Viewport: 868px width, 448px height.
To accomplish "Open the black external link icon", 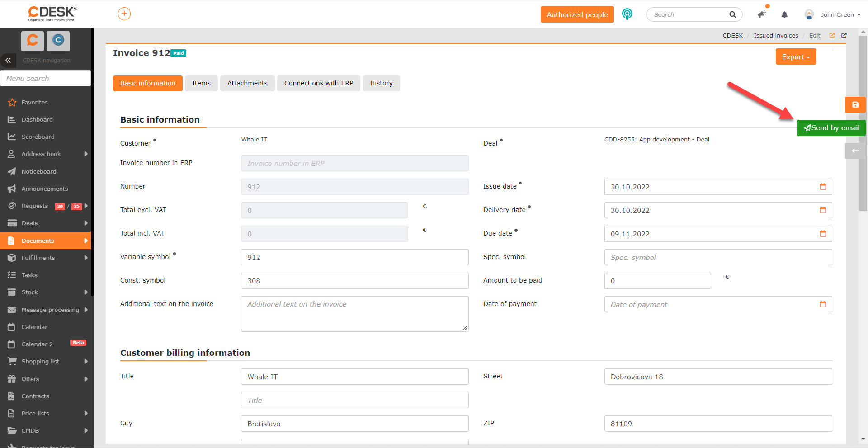I will [844, 35].
